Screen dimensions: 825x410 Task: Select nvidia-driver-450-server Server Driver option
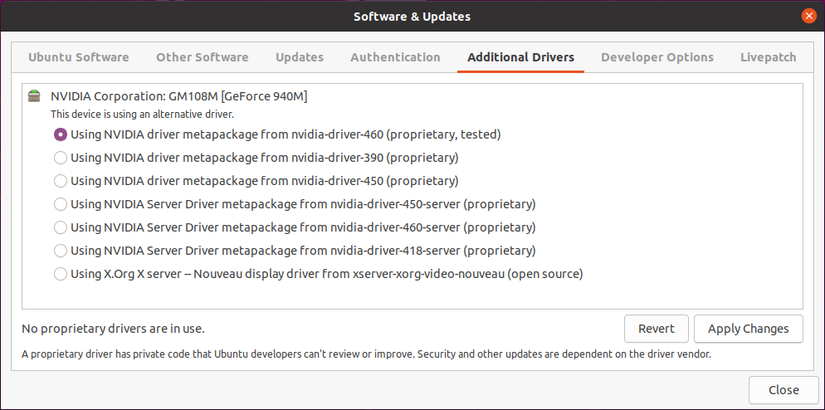coord(61,204)
